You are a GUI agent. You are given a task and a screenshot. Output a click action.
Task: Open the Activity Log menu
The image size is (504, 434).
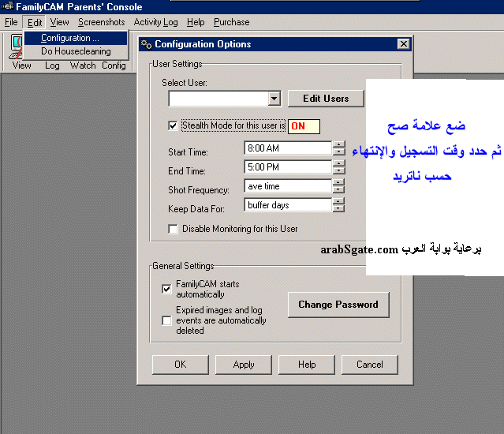(155, 22)
